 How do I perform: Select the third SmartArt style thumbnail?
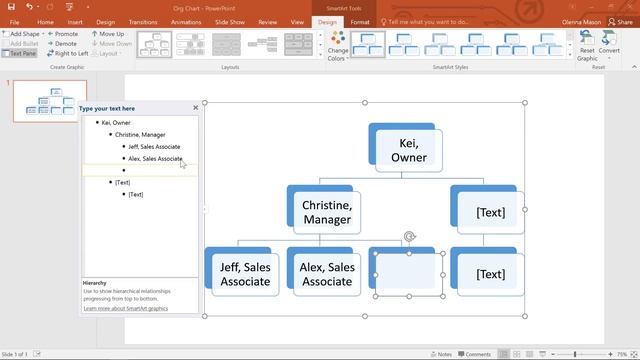(x=440, y=44)
